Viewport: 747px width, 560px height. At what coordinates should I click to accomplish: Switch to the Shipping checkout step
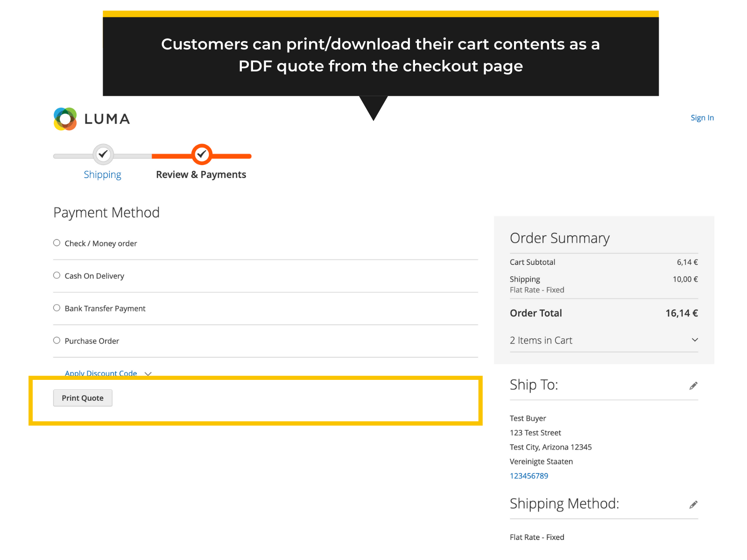click(103, 175)
